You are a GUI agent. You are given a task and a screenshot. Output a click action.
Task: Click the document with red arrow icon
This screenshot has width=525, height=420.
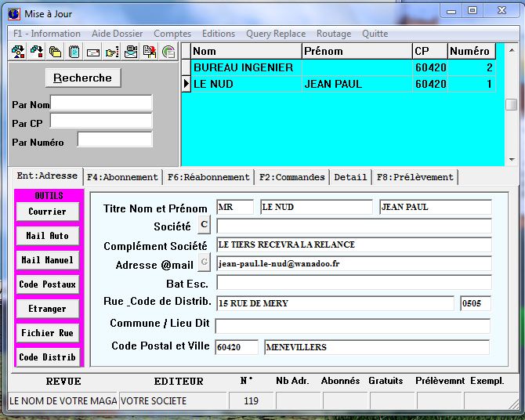150,52
